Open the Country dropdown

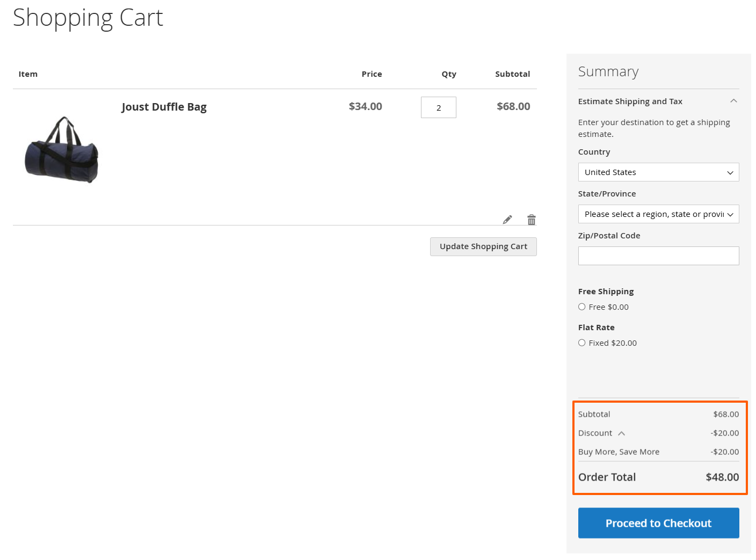(658, 172)
